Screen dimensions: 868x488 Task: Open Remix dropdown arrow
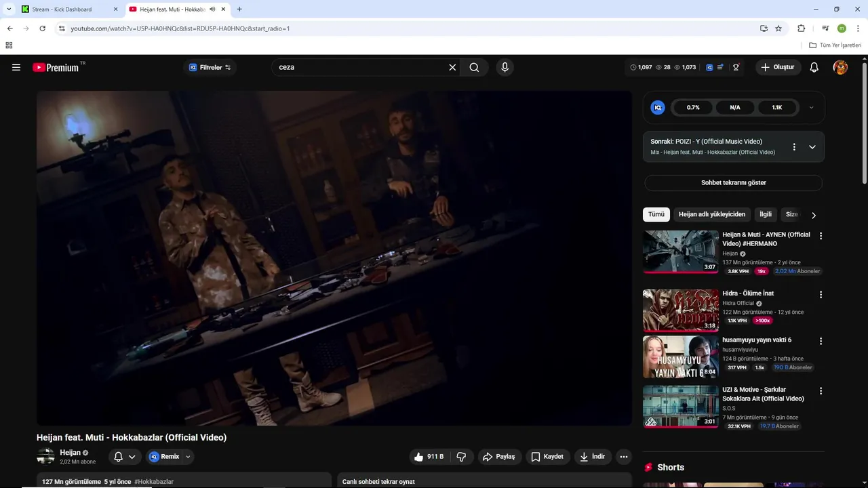[x=188, y=456]
